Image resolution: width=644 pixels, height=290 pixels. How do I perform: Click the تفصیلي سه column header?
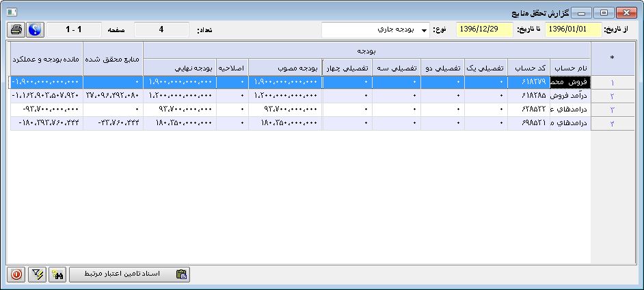point(397,67)
